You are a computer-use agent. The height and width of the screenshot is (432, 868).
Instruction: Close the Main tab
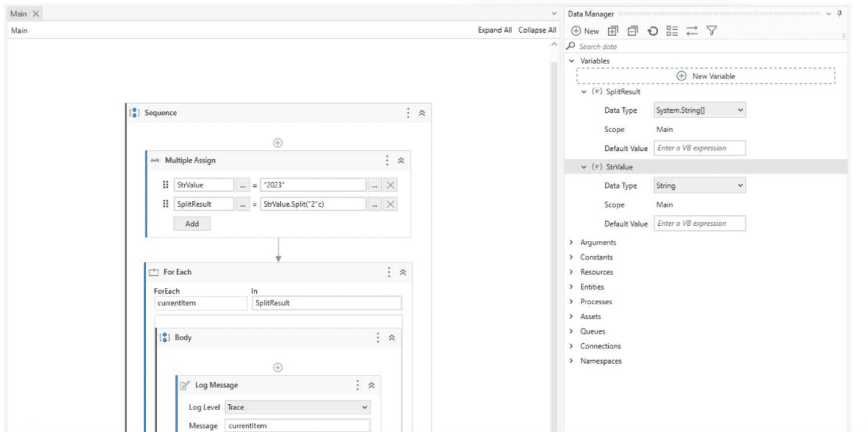pyautogui.click(x=35, y=13)
